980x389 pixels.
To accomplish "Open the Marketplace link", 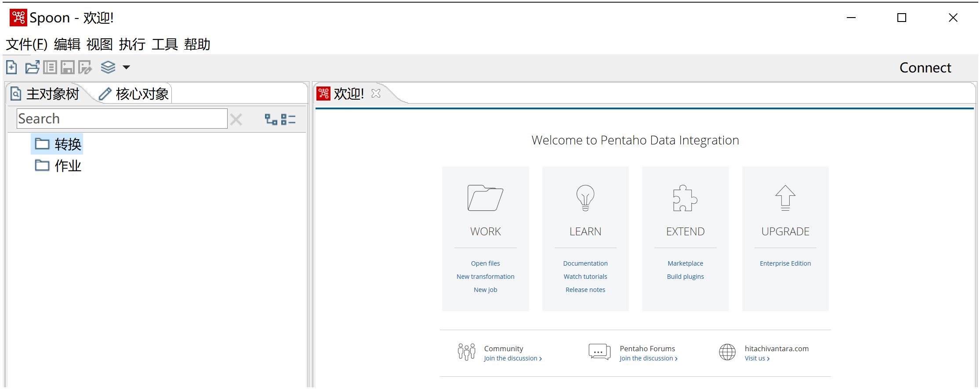I will click(685, 263).
